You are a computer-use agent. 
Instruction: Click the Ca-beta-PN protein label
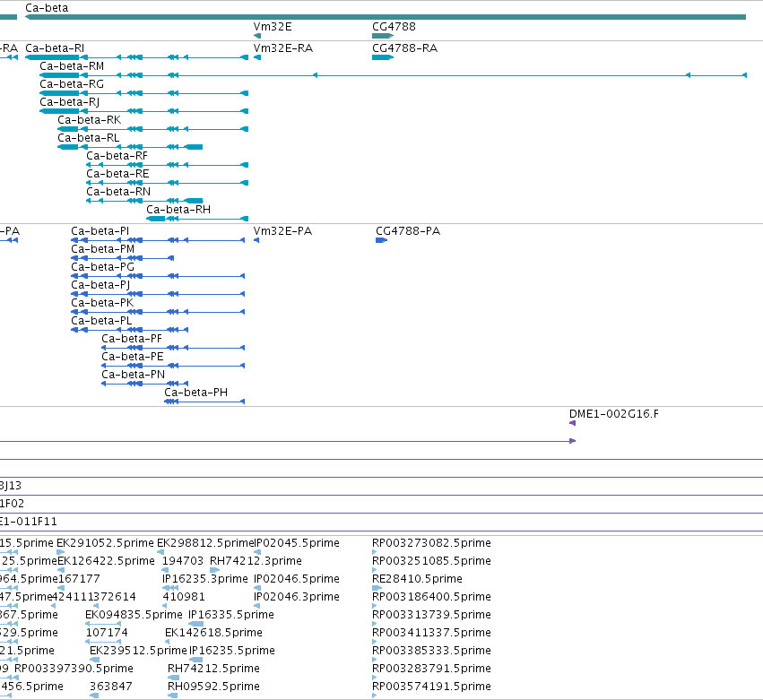pos(134,375)
